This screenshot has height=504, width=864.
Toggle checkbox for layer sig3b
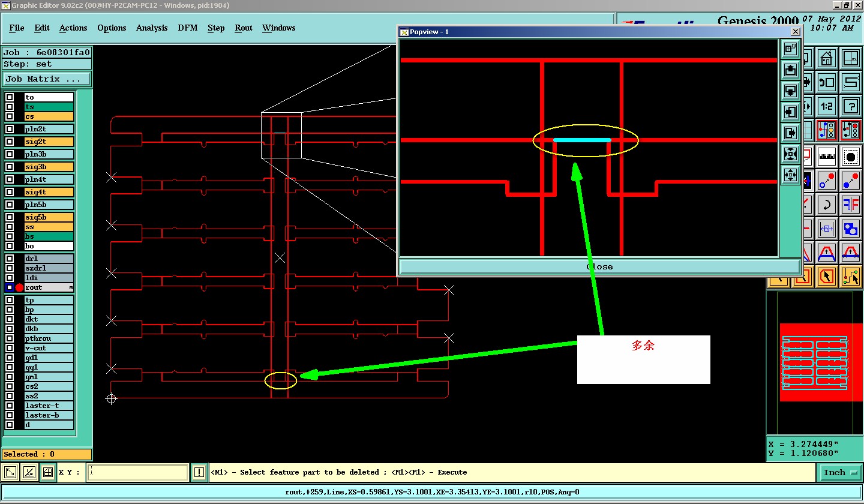point(10,167)
